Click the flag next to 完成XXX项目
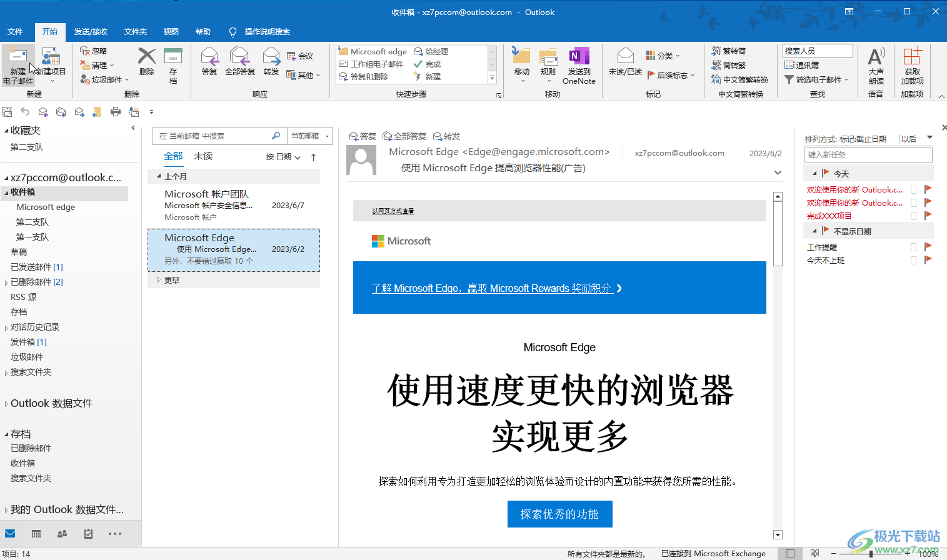The height and width of the screenshot is (560, 947). 928,216
